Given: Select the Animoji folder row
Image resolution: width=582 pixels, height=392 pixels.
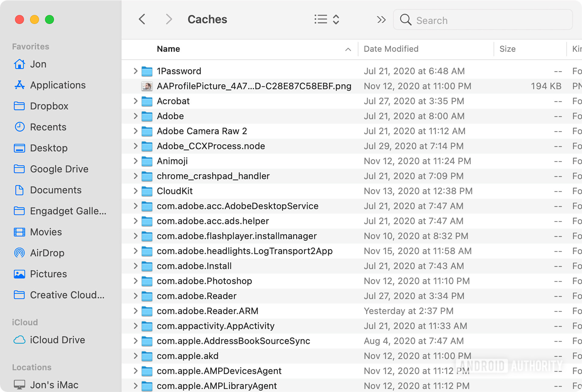Looking at the screenshot, I should tap(172, 161).
